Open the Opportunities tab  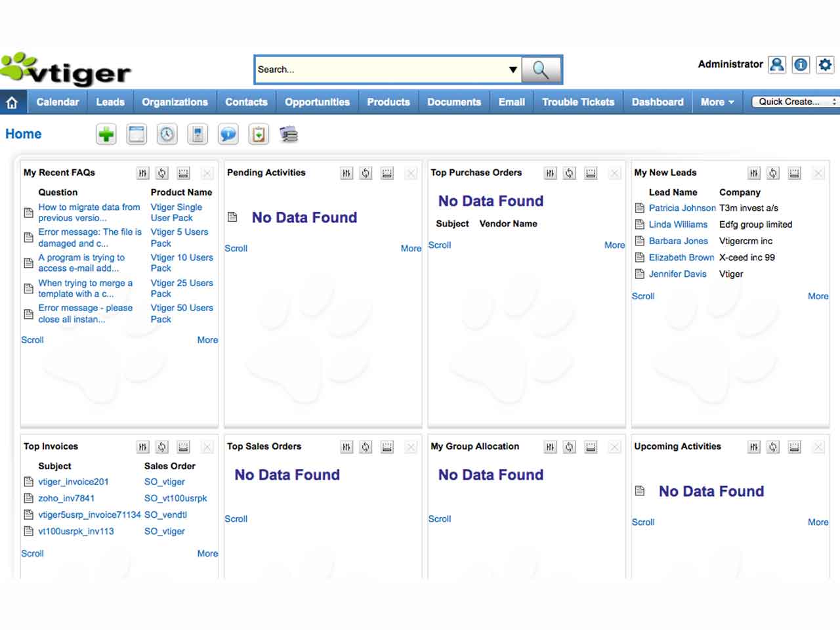click(x=317, y=102)
